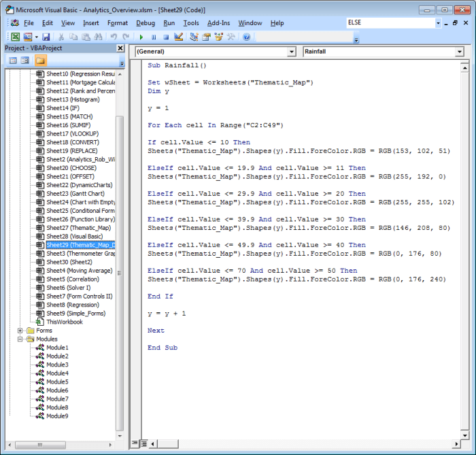Click the Break pause icon
Viewport: 476px width, 455px height.
154,37
